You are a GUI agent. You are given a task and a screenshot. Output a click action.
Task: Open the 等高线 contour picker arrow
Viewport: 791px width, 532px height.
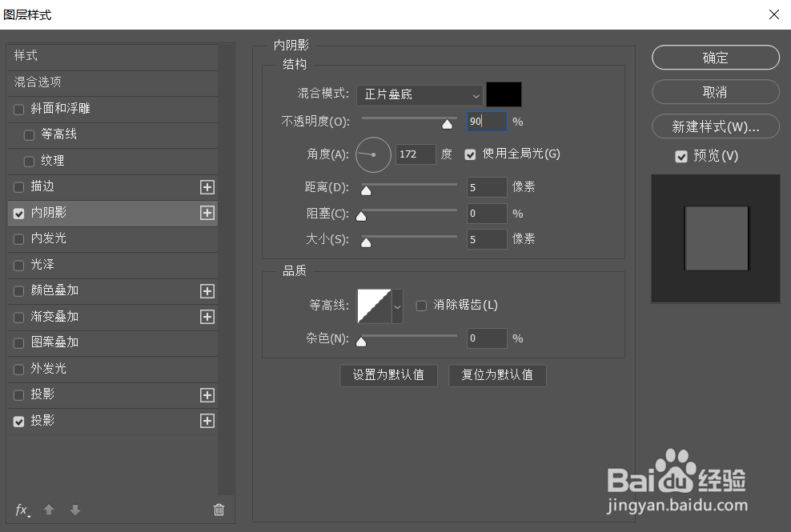tap(398, 306)
